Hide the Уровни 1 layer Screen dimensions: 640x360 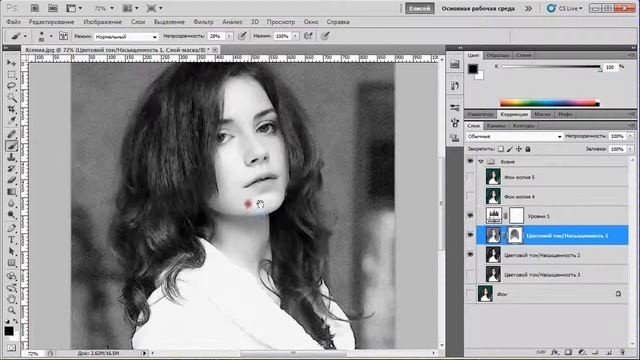coord(471,216)
